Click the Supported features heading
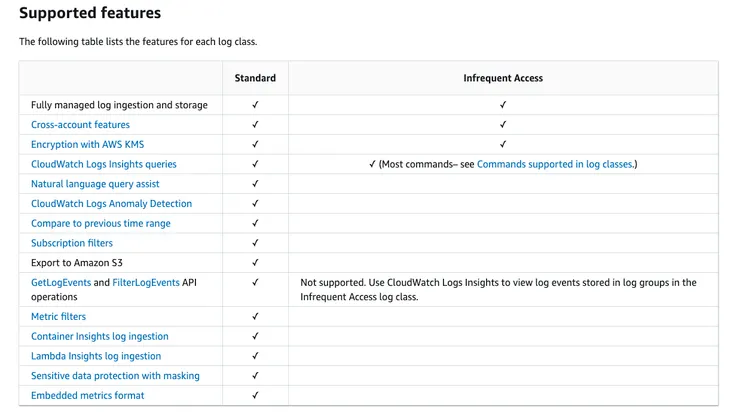This screenshot has height=417, width=740. (90, 14)
